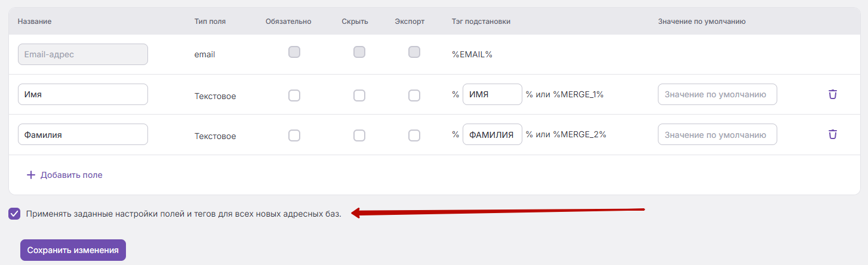Uncheck apply settings to all new address bases
The image size is (868, 265).
pyautogui.click(x=14, y=214)
